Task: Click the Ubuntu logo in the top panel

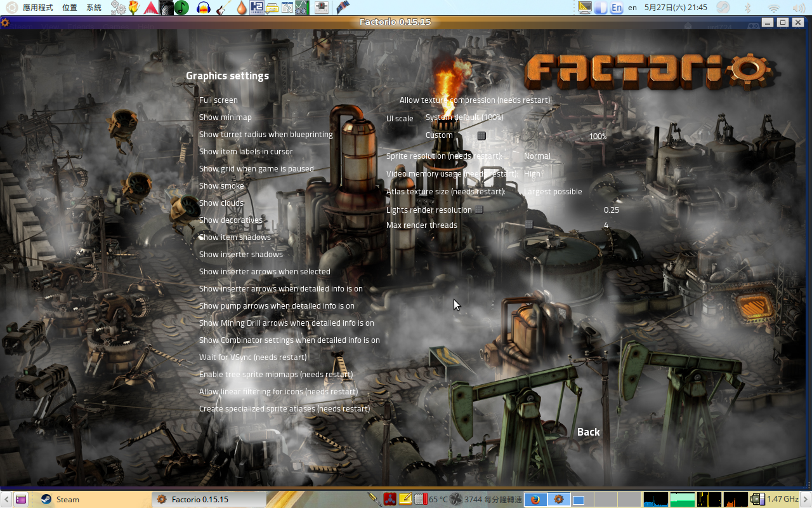Action: (x=11, y=8)
